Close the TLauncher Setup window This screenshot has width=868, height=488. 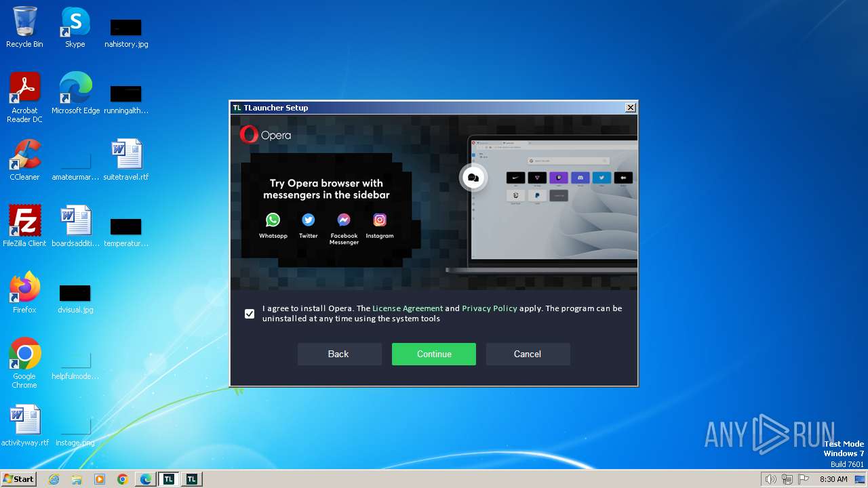tap(630, 107)
